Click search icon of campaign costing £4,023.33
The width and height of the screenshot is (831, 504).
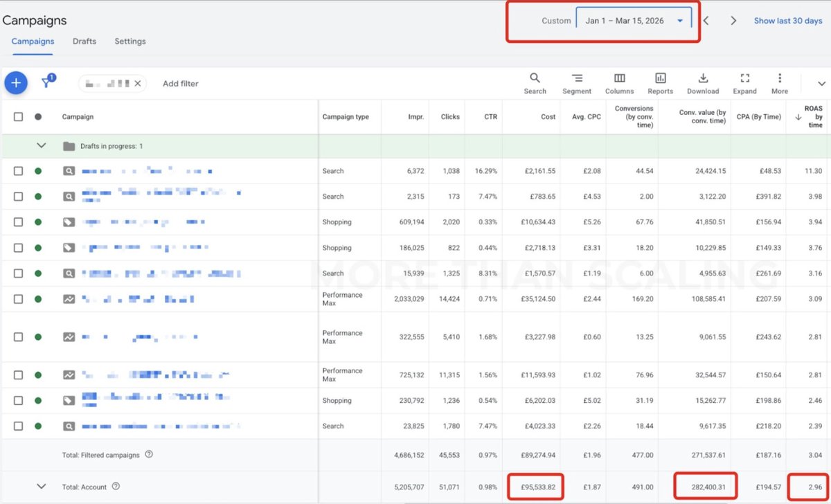click(69, 426)
